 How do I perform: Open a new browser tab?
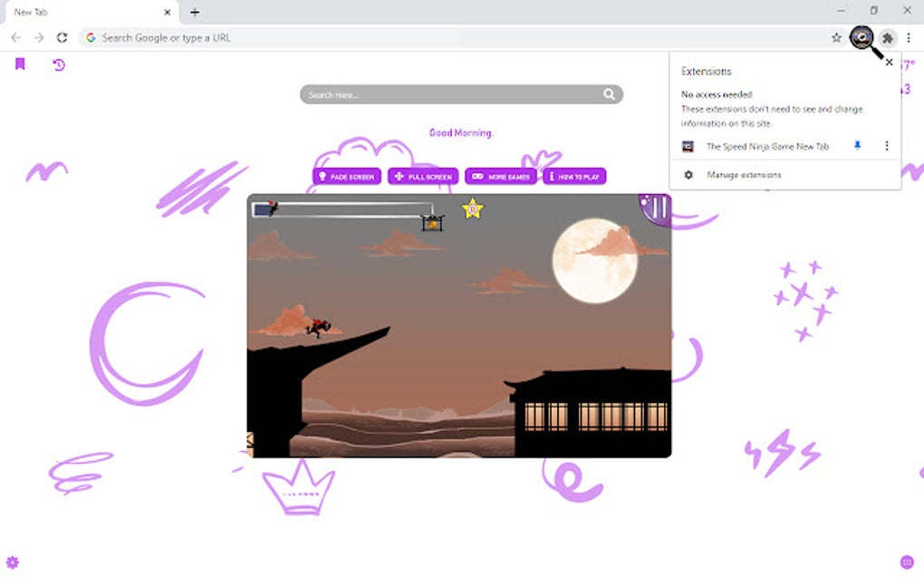pos(194,12)
